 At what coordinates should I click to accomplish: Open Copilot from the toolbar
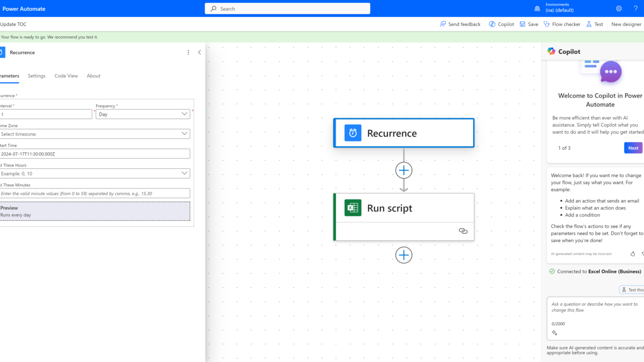click(501, 24)
